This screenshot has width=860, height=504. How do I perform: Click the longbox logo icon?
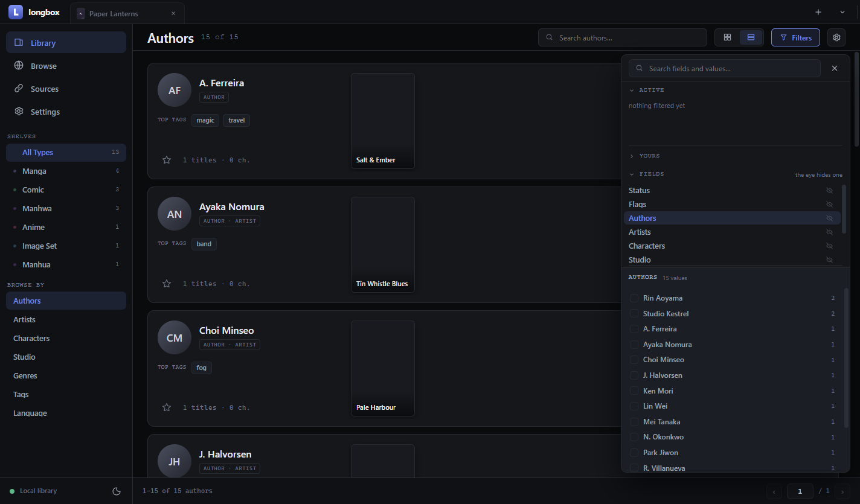coord(16,12)
